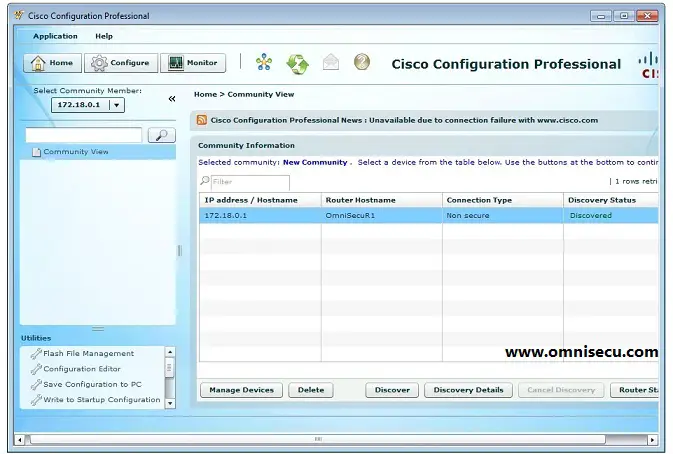The width and height of the screenshot is (673, 454).
Task: Click the Delete button
Action: coord(311,390)
